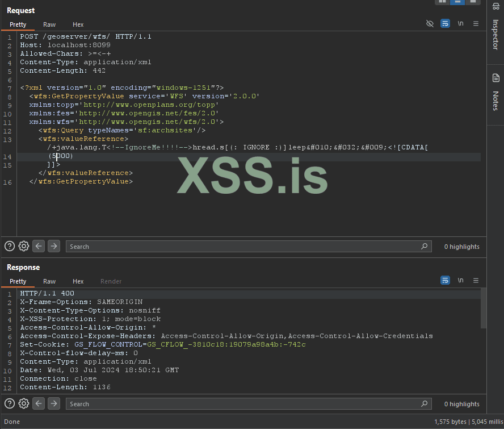Open Request search settings gear
The width and height of the screenshot is (504, 429).
(x=24, y=246)
